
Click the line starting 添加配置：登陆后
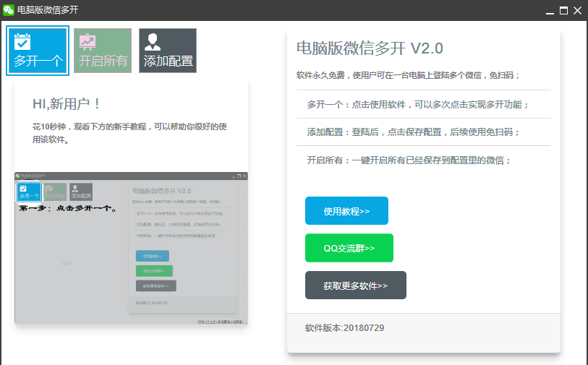[413, 132]
